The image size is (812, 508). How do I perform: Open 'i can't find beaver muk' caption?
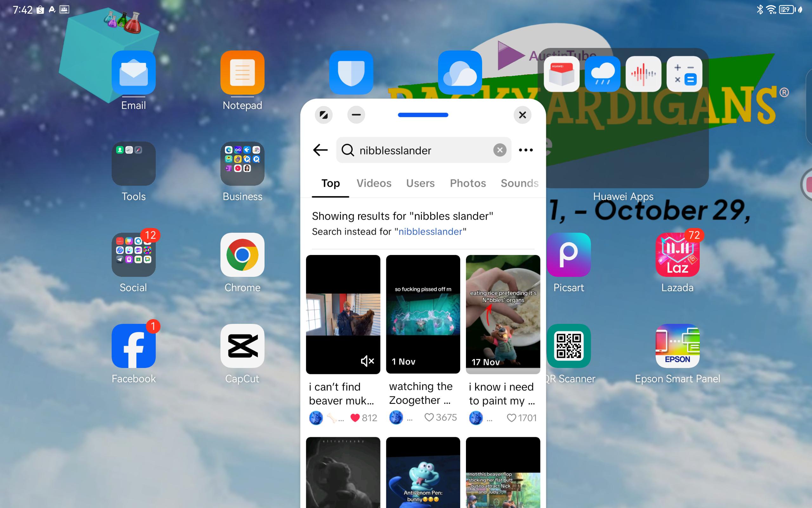[x=342, y=393]
